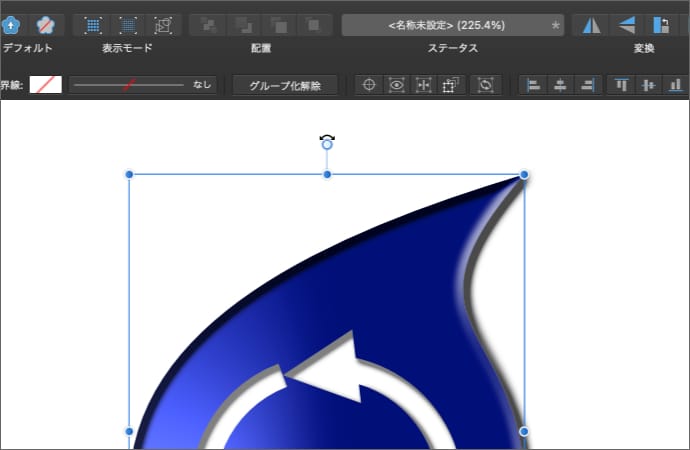Align selection to left edge
The image size is (690, 450).
click(x=534, y=85)
